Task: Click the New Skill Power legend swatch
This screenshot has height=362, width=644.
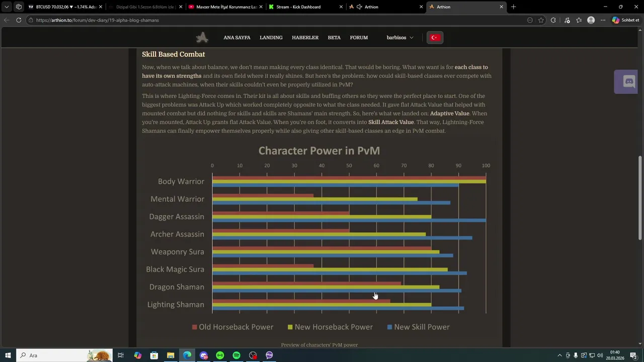Action: (390, 327)
